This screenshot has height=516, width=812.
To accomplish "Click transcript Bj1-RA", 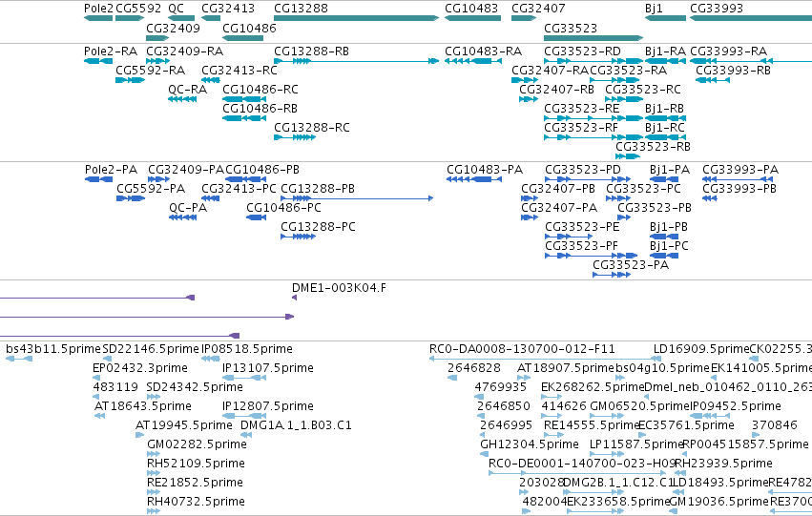I will (x=665, y=52).
